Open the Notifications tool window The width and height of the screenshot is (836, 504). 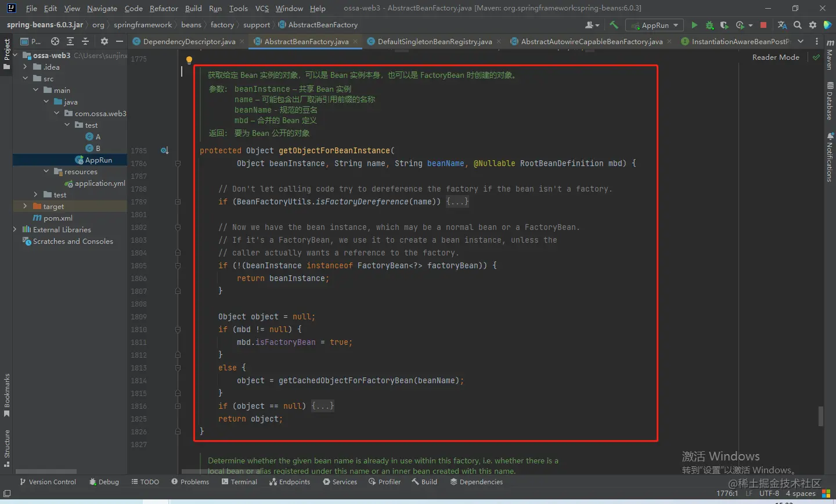click(x=830, y=157)
